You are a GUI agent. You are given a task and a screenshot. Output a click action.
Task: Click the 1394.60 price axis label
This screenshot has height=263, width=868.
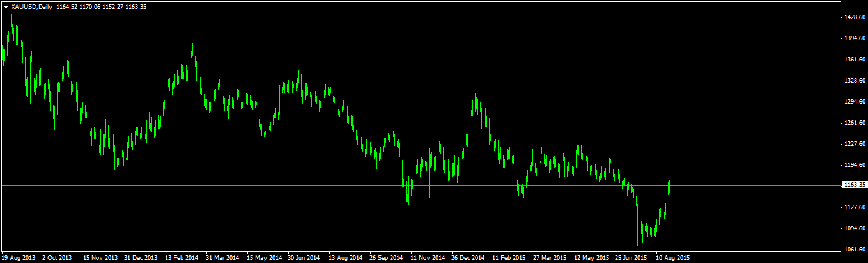point(855,38)
